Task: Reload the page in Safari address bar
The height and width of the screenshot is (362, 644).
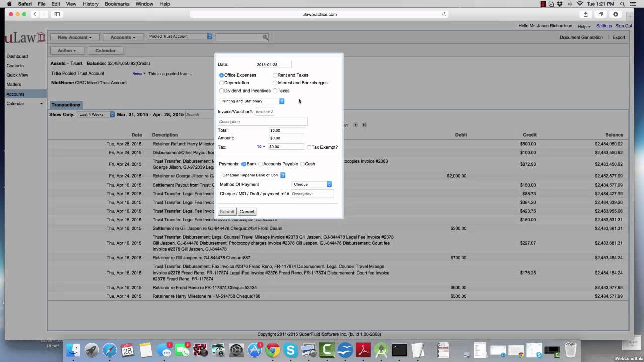Action: pos(444,14)
